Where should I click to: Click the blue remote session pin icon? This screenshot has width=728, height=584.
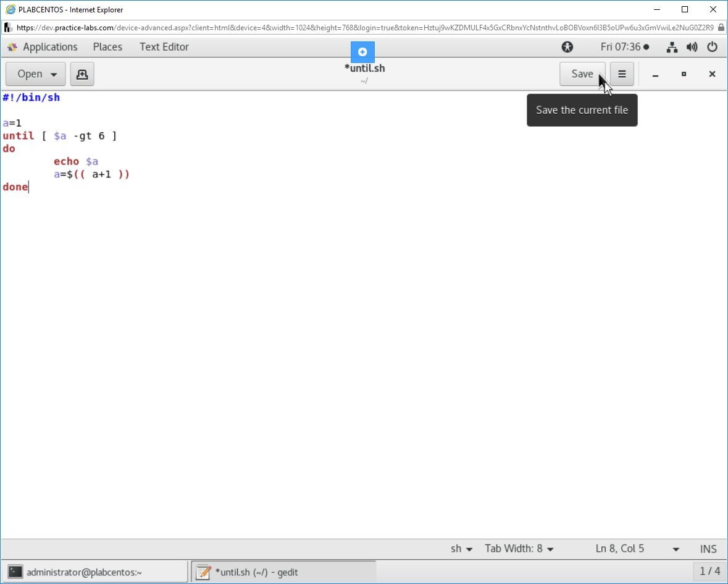click(362, 52)
